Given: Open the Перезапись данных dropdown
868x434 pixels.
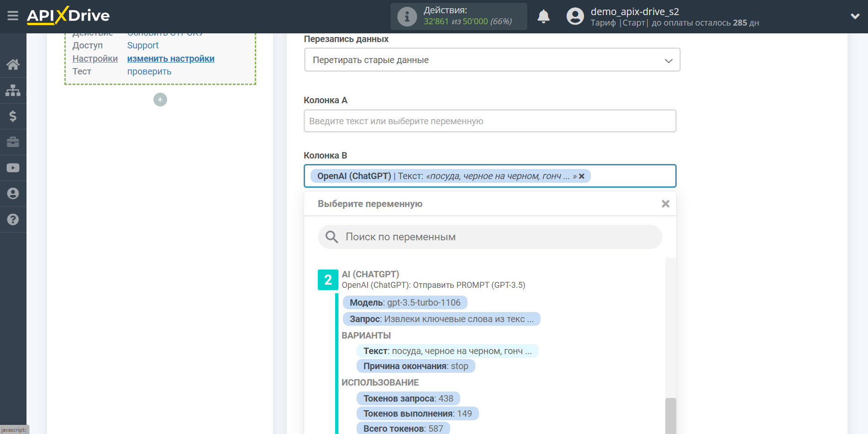Looking at the screenshot, I should tap(492, 60).
